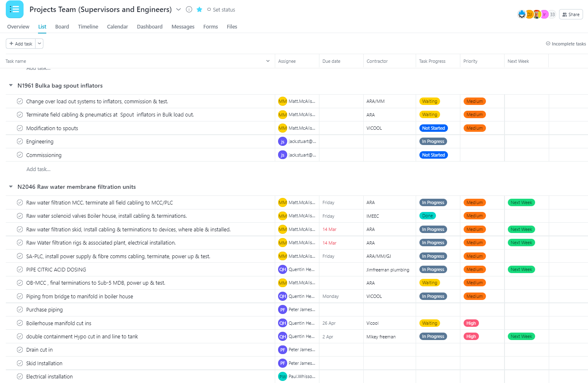Viewport: 588px width, 383px height.
Task: Mark the Engineering task complete
Action: pos(19,141)
